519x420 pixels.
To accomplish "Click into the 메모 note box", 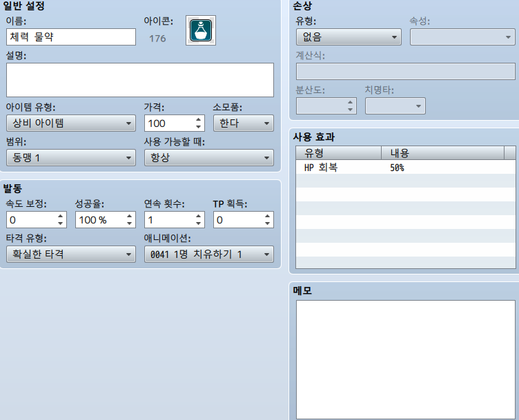I will coord(406,359).
